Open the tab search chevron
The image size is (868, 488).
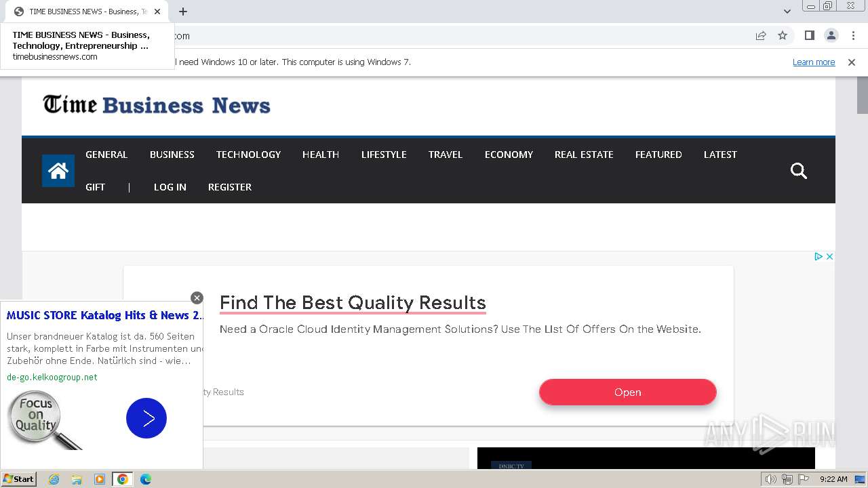tap(787, 12)
